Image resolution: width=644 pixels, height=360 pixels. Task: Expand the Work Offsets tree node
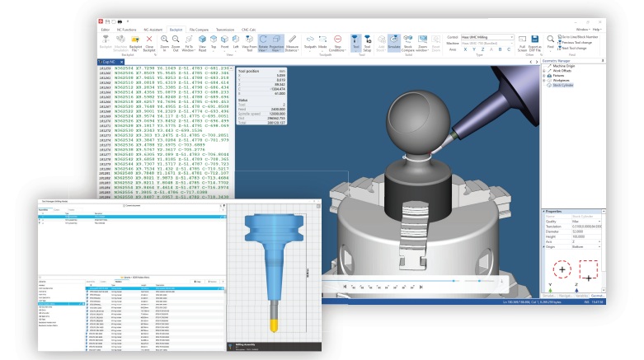coord(544,71)
